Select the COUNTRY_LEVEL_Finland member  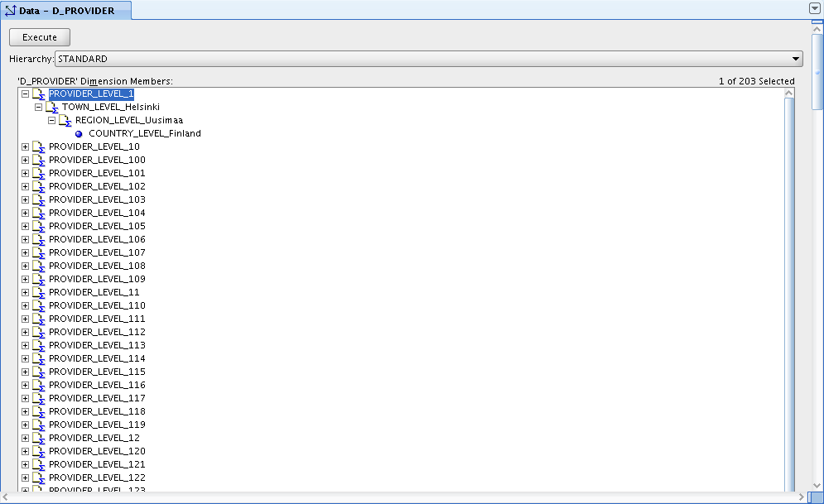(145, 134)
